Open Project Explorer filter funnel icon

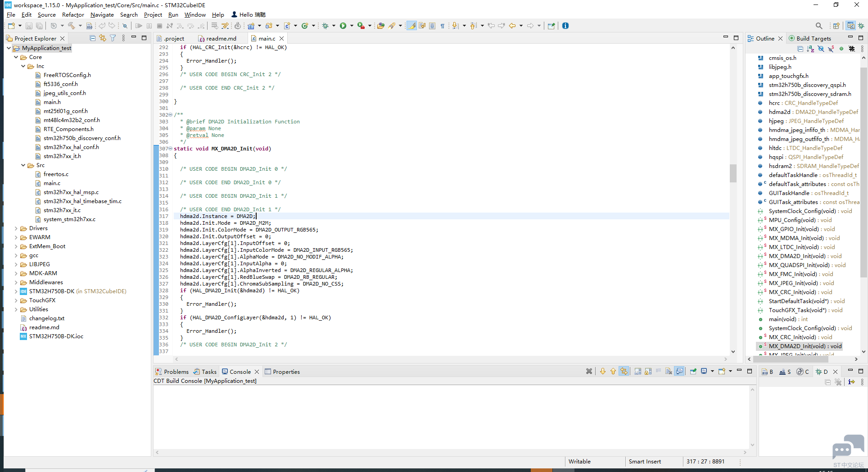[113, 38]
